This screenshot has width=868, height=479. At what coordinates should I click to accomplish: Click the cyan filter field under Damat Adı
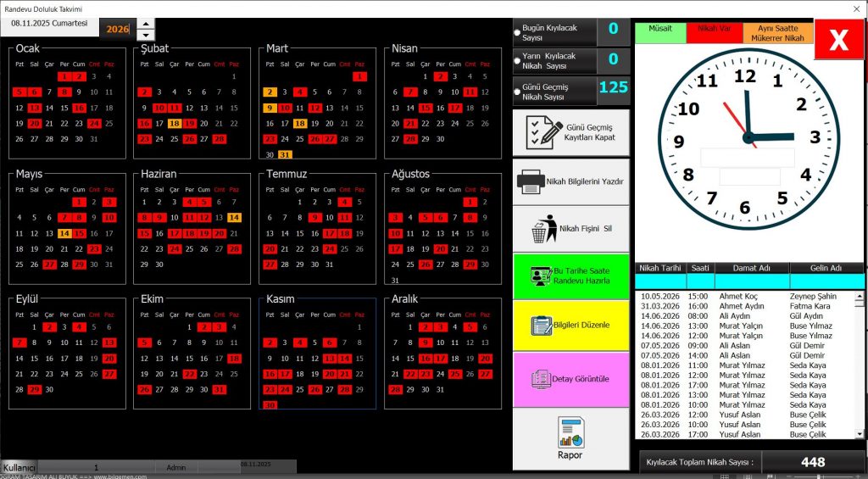[x=751, y=281]
